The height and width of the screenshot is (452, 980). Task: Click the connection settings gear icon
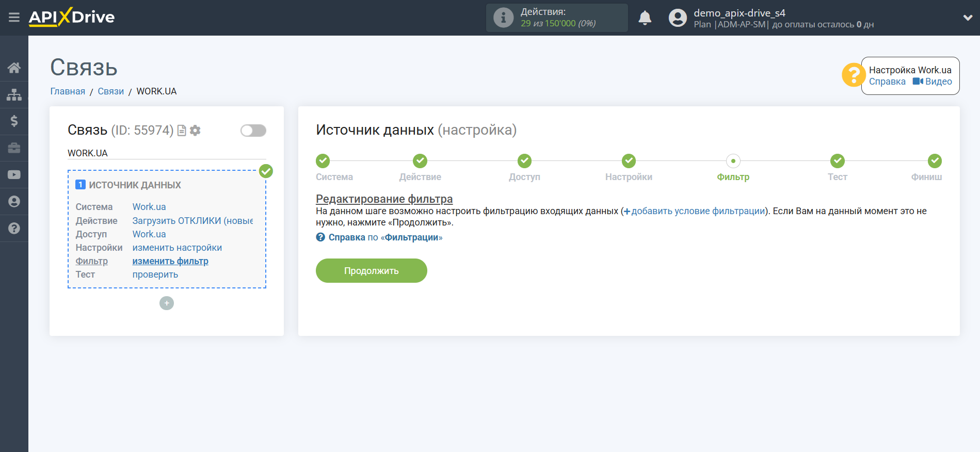tap(195, 131)
